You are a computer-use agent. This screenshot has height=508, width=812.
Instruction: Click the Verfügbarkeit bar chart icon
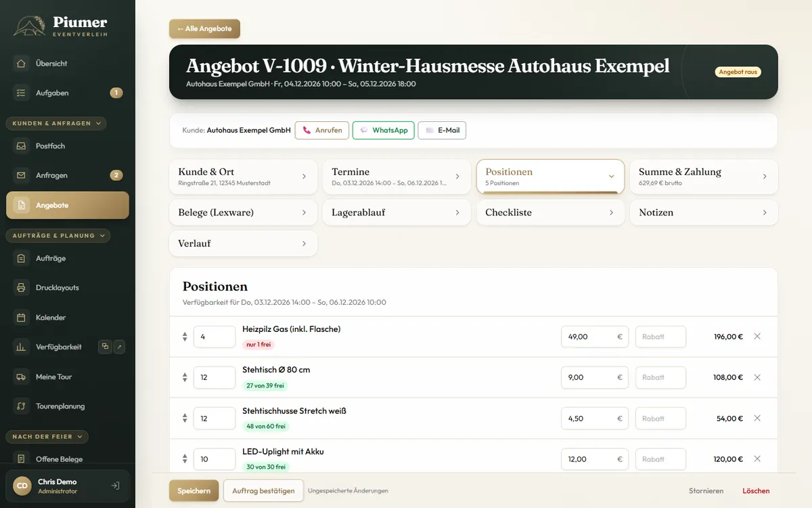(x=22, y=347)
